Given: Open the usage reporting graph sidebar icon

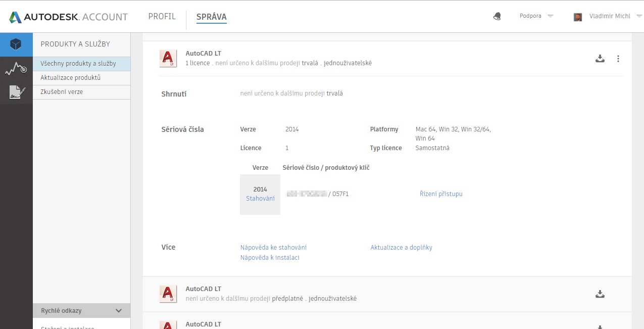Looking at the screenshot, I should click(16, 69).
